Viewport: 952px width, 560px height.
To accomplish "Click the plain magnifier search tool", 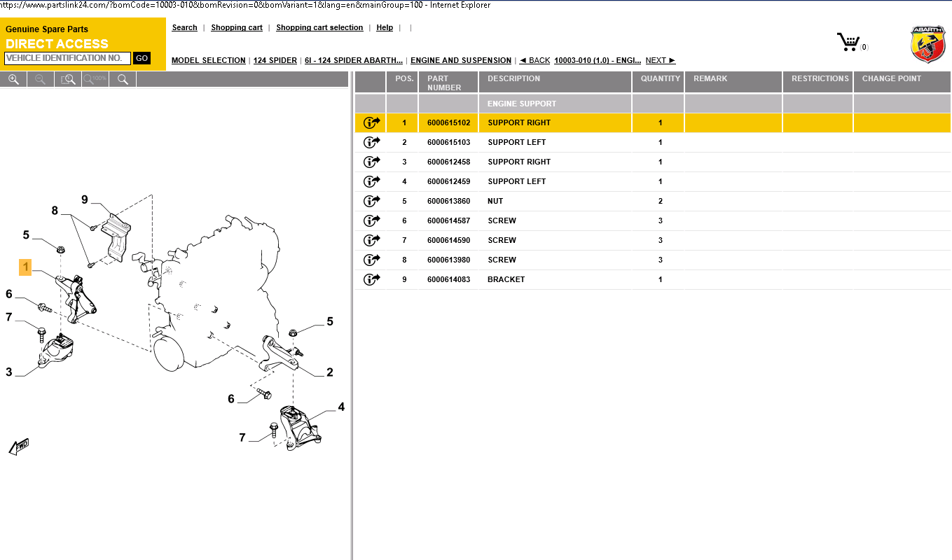I will 123,79.
